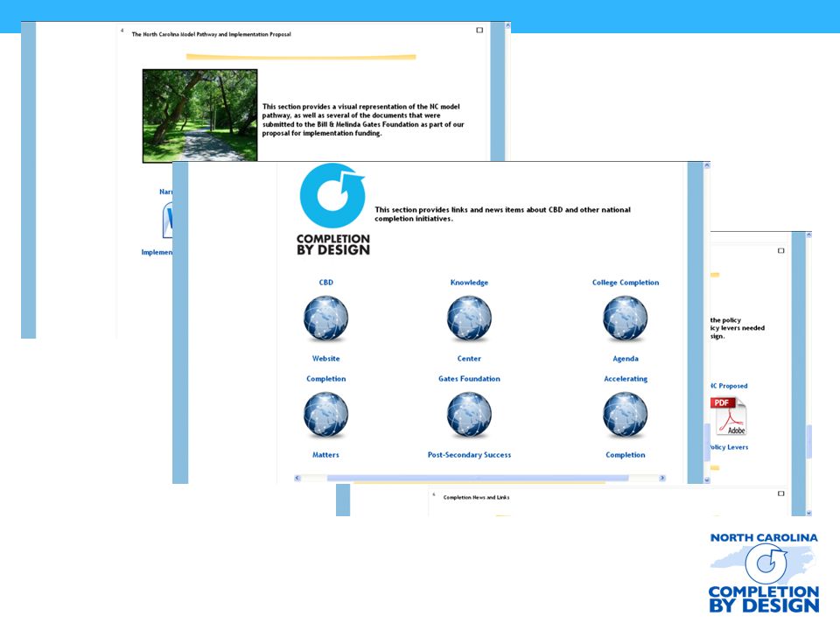
Task: Click the square icon in the Completion News row
Action: [x=781, y=493]
